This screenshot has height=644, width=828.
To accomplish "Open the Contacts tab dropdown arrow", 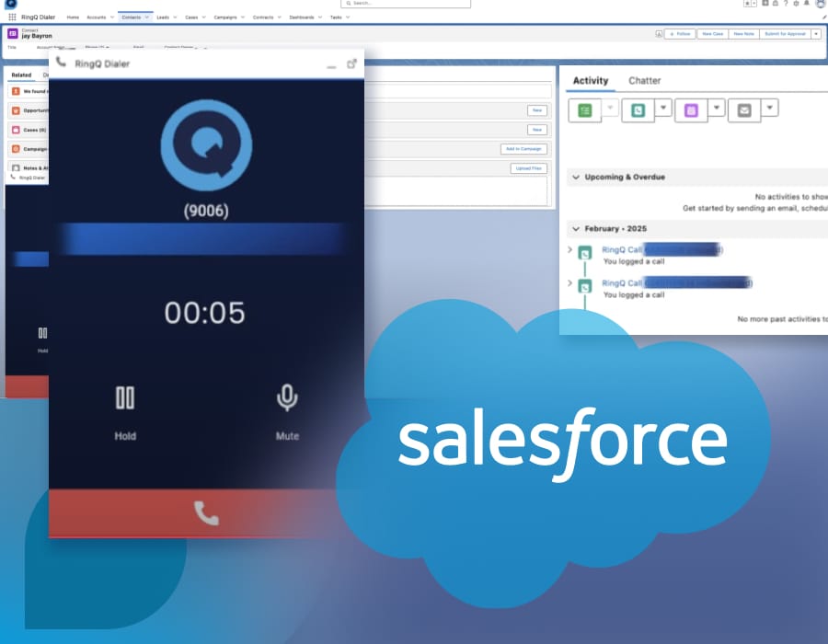I will click(x=145, y=17).
